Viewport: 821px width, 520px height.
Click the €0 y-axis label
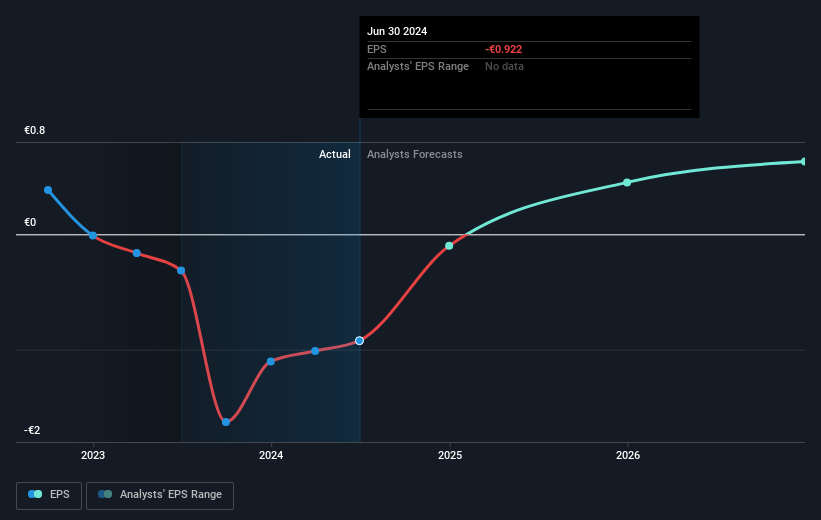point(30,223)
